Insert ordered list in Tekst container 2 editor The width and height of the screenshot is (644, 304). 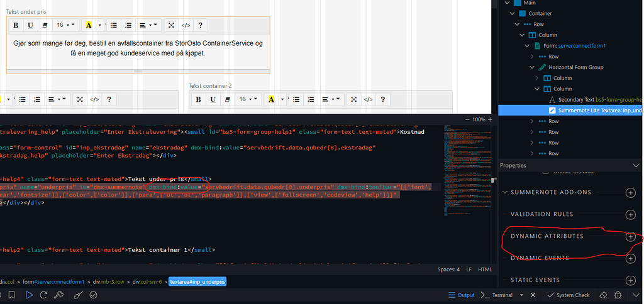click(x=311, y=99)
